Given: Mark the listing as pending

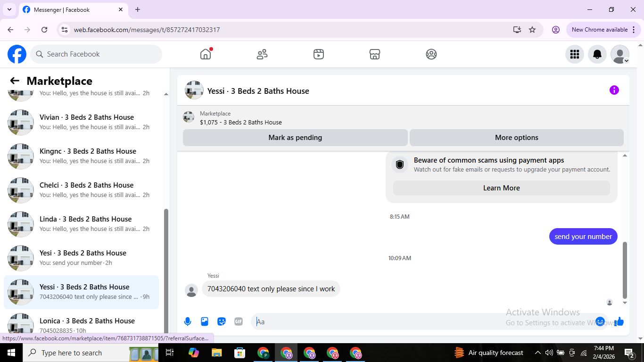Looking at the screenshot, I should [295, 138].
